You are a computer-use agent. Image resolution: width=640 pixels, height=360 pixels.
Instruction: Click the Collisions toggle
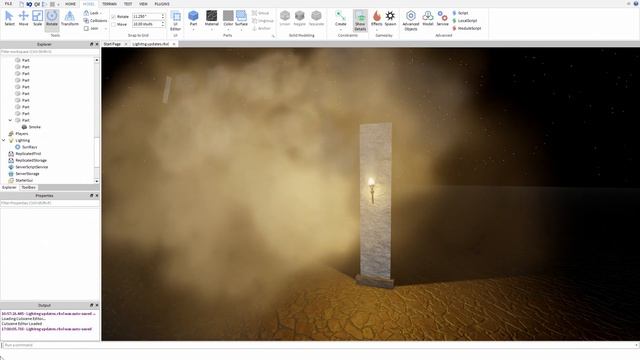(96, 20)
